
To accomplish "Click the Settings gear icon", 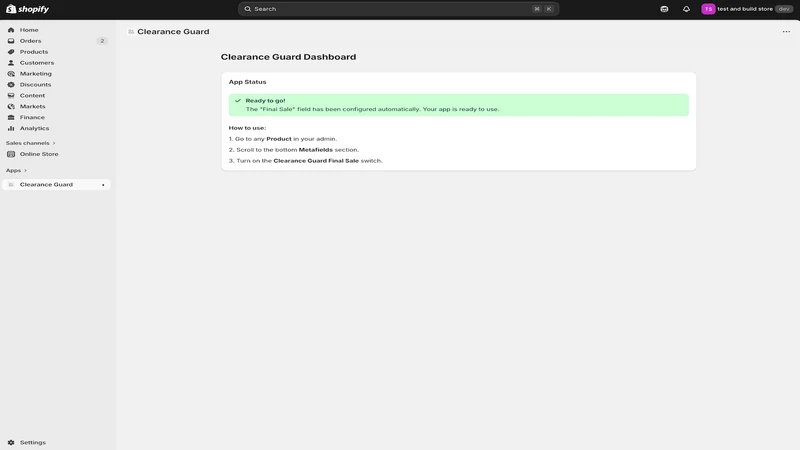I will 11,442.
